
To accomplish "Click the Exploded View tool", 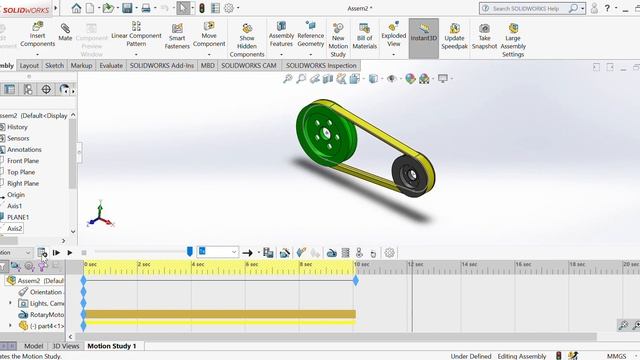I will 393,34.
